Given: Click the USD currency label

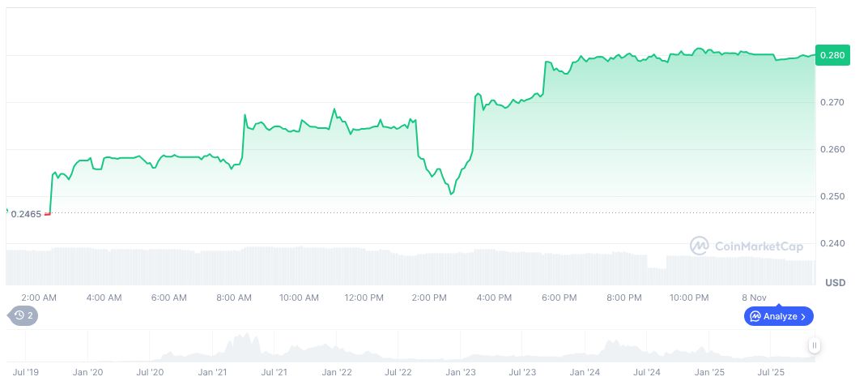Looking at the screenshot, I should point(835,282).
